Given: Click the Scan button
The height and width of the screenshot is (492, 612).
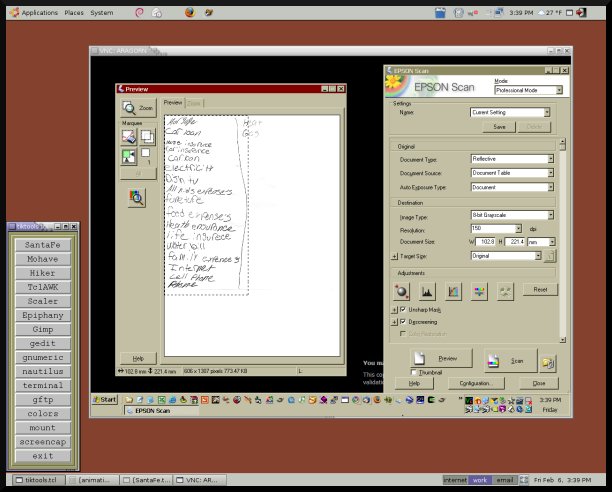Looking at the screenshot, I should [x=511, y=361].
